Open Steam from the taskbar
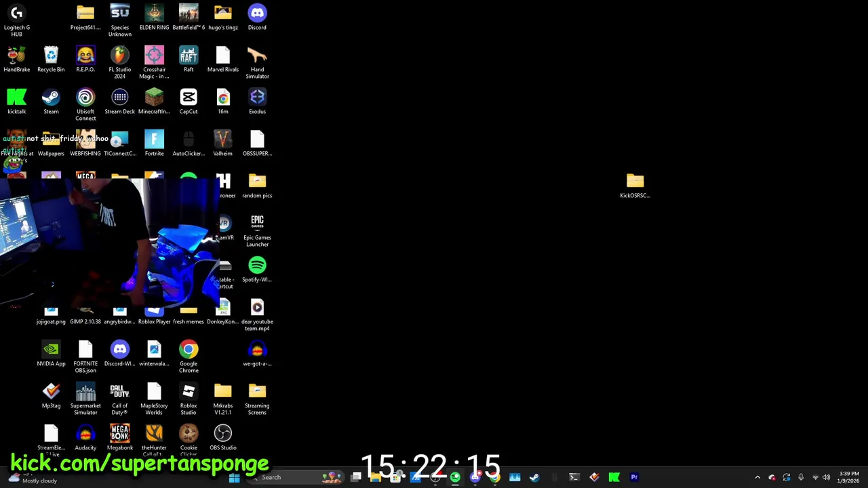Viewport: 868px width, 488px height. pyautogui.click(x=534, y=477)
